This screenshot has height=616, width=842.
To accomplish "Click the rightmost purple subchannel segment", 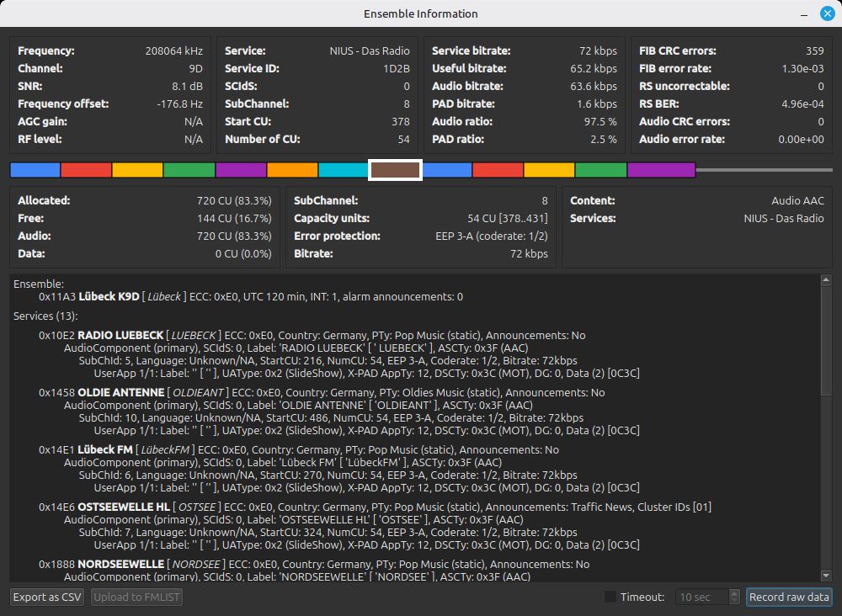I will point(661,170).
